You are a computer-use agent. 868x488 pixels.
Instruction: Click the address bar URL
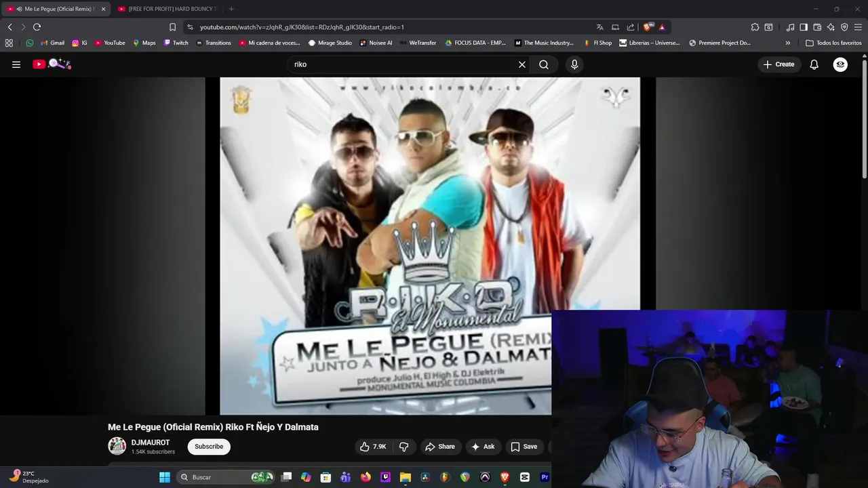coord(302,27)
